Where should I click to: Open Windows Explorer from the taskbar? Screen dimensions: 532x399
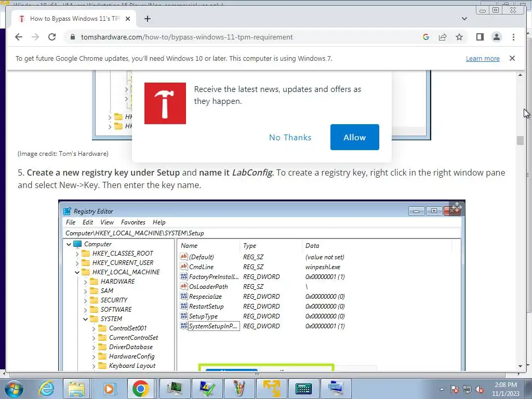coord(77,389)
